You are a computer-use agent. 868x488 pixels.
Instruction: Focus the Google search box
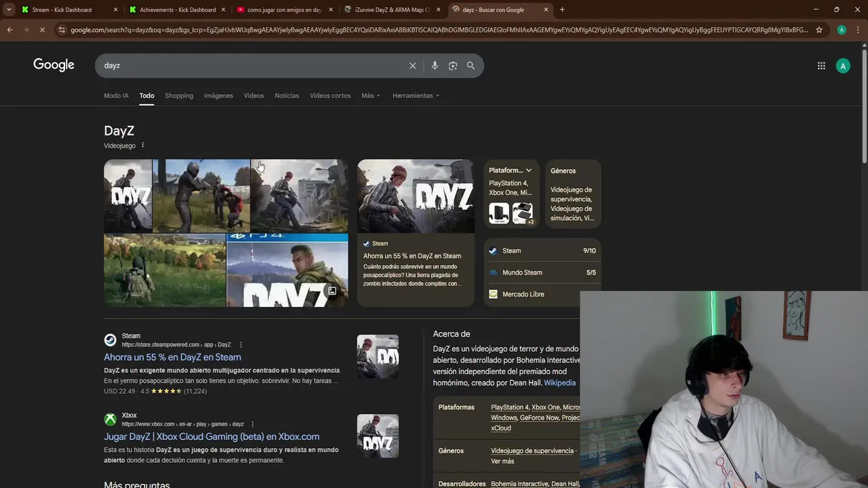tap(251, 66)
